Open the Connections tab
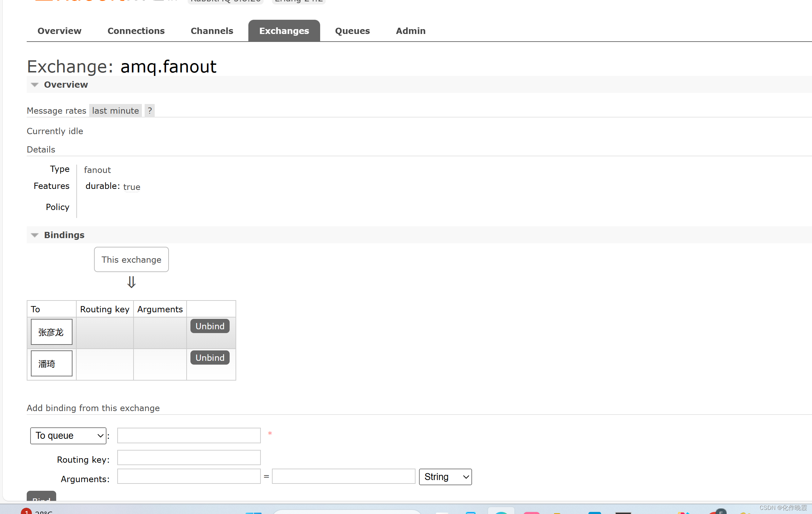This screenshot has height=514, width=812. (136, 31)
